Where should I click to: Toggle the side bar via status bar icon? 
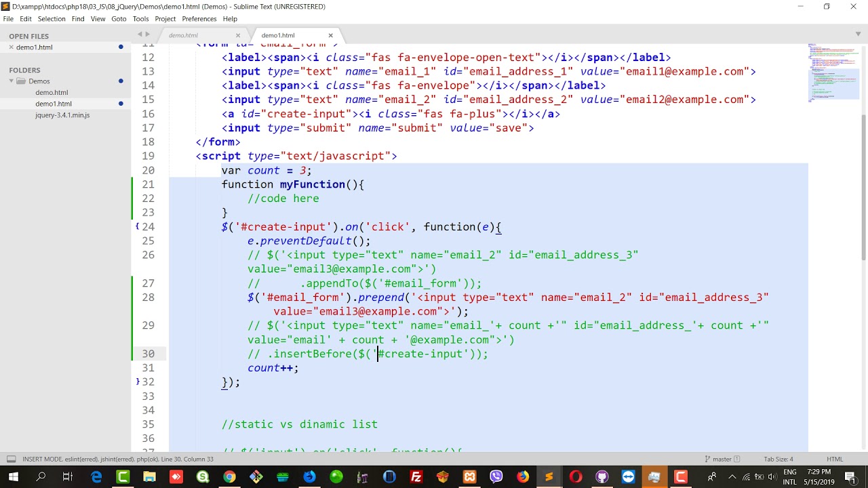pyautogui.click(x=12, y=459)
